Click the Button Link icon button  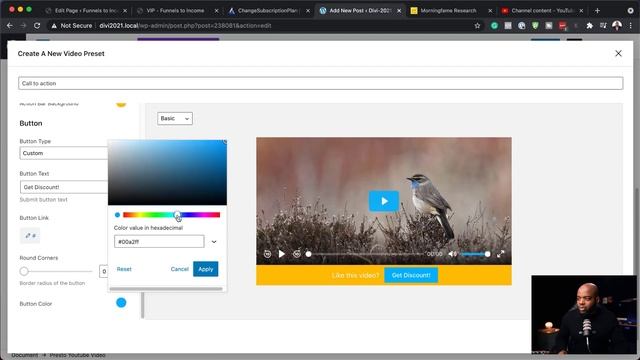(x=30, y=236)
